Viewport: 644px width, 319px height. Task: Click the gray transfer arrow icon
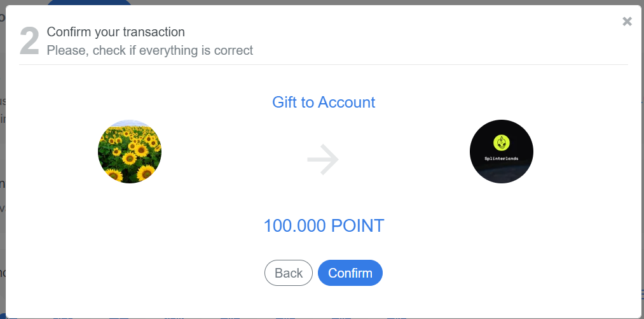pos(323,159)
